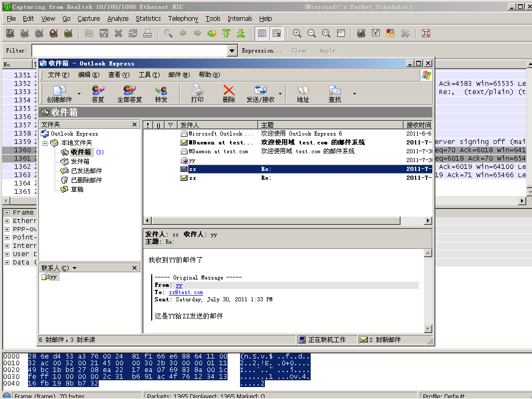Viewport: 532px width, 399px height.
Task: Open Wireshark Telephony menu
Action: pyautogui.click(x=183, y=18)
